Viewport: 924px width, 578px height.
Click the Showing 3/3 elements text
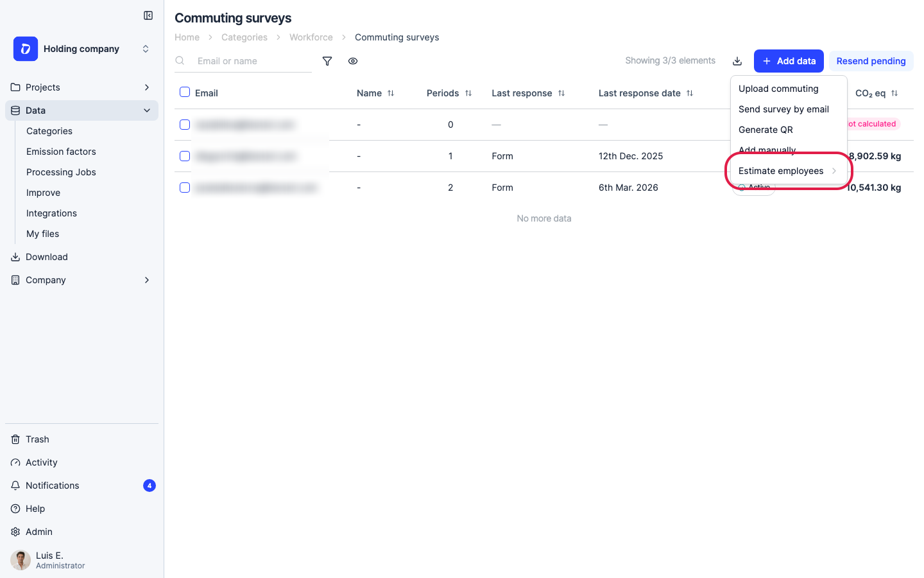[670, 60]
